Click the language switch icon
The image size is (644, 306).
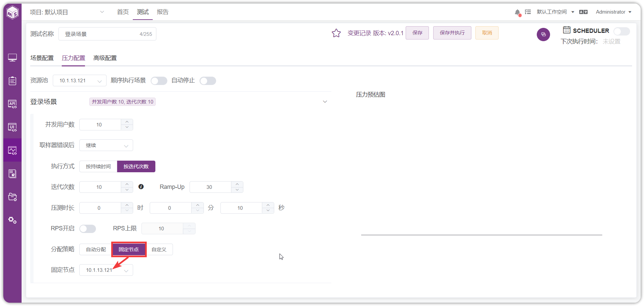click(583, 12)
